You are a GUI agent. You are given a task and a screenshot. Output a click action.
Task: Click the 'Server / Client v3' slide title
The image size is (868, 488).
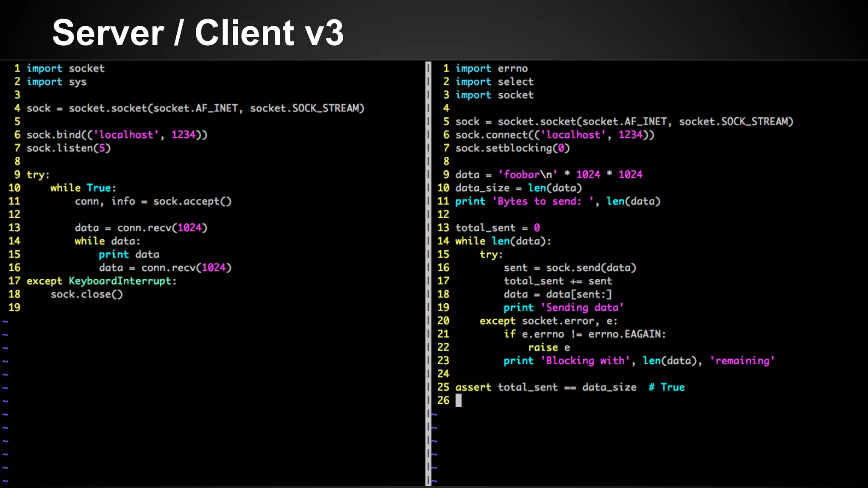[x=198, y=33]
